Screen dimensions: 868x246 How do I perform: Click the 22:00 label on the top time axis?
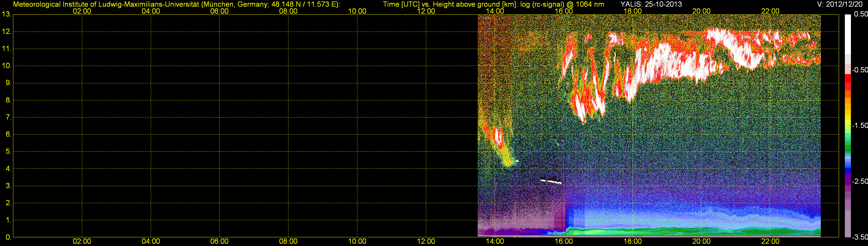(770, 11)
